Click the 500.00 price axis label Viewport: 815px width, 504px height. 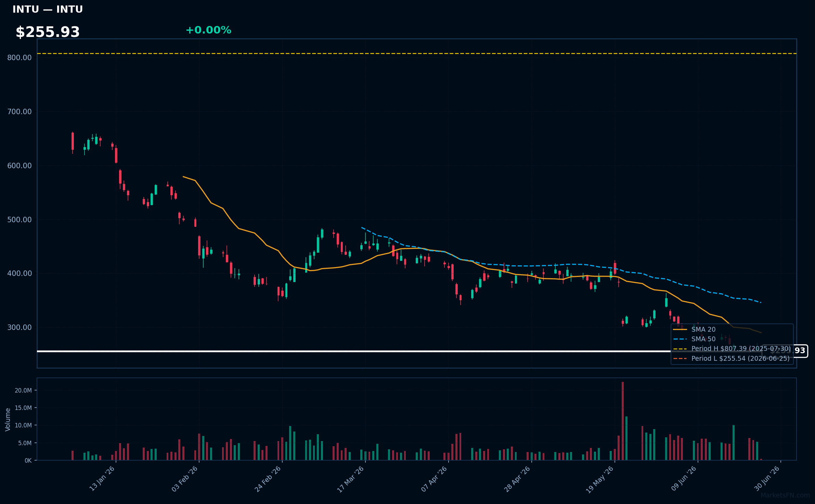(x=20, y=220)
